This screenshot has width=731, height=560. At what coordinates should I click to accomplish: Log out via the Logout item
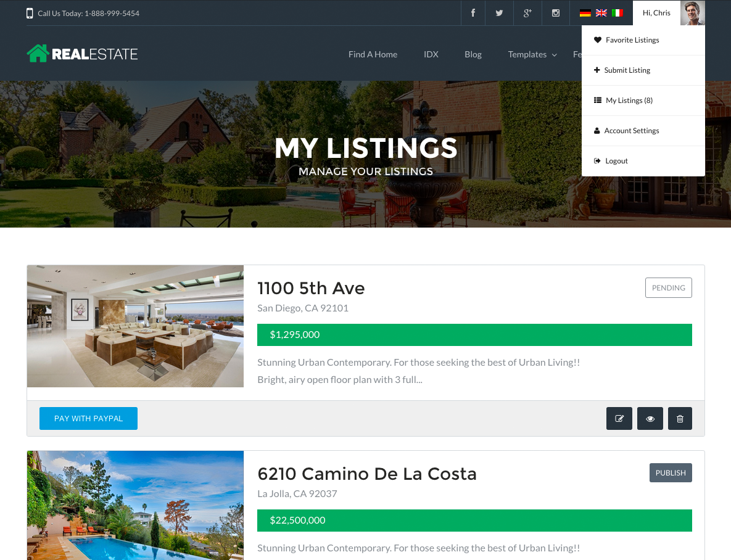(616, 161)
